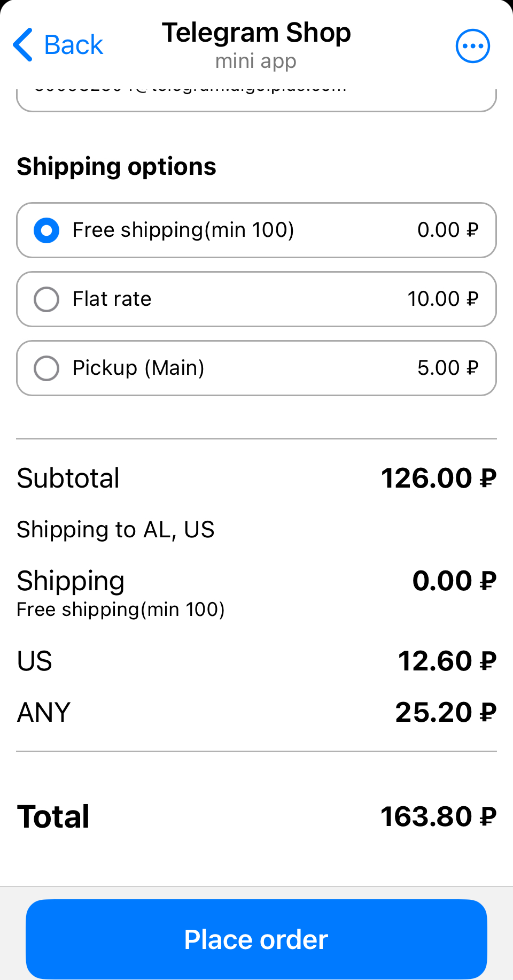Click the mini app subtitle
The height and width of the screenshot is (980, 513).
click(x=255, y=61)
